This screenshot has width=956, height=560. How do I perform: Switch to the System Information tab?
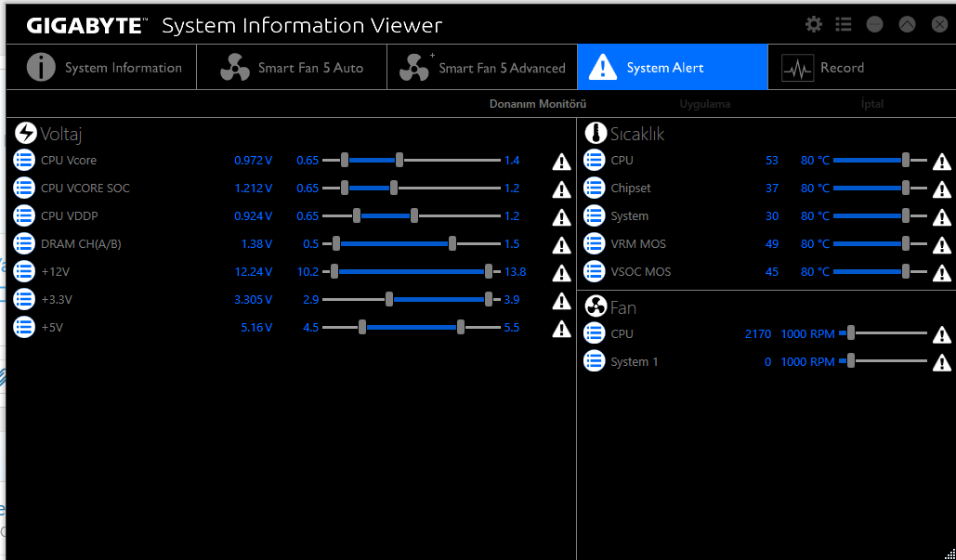point(102,67)
